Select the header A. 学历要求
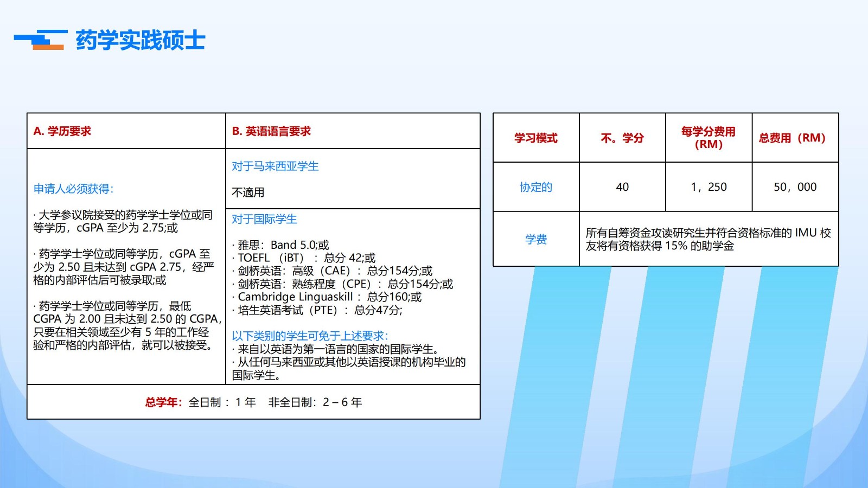Screen dimensions: 868x488 coord(62,131)
